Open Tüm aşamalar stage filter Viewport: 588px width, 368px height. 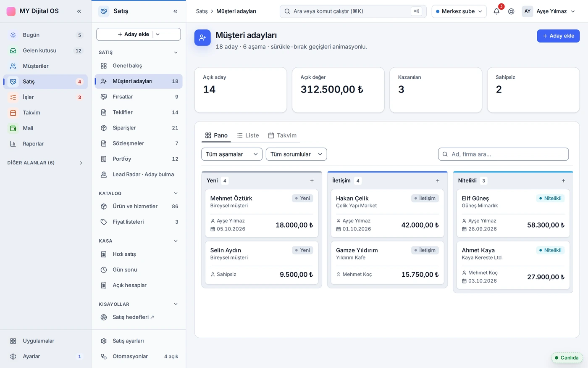pos(232,154)
